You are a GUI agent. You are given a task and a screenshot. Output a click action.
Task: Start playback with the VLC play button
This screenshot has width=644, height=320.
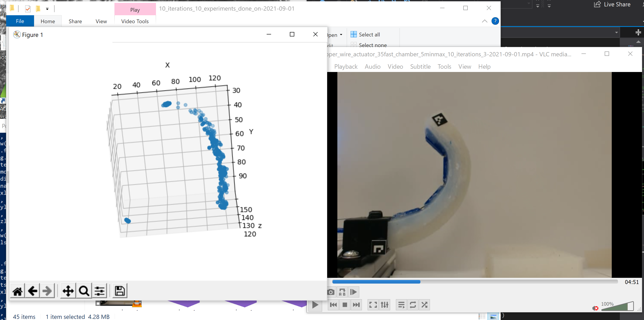click(315, 305)
